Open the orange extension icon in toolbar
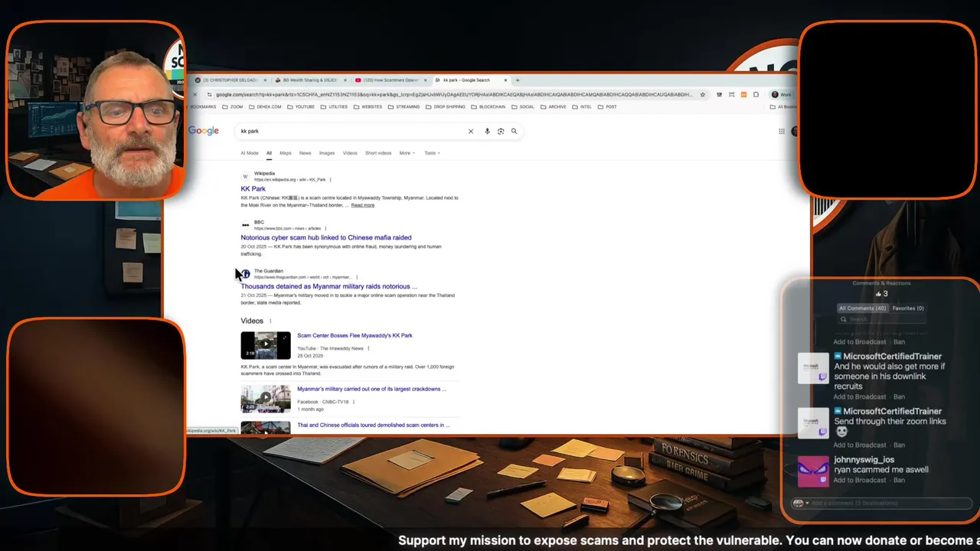Viewport: 980px width, 551px height. click(743, 95)
